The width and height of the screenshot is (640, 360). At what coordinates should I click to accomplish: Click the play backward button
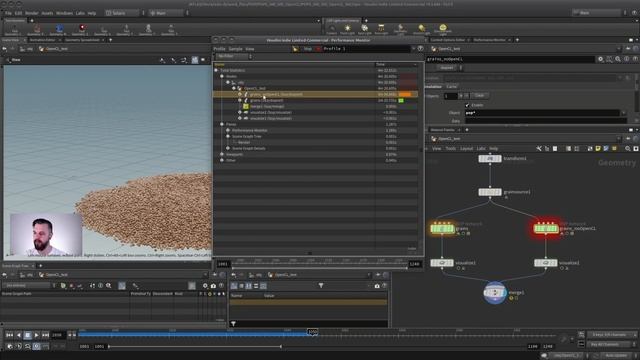[x=18, y=335]
